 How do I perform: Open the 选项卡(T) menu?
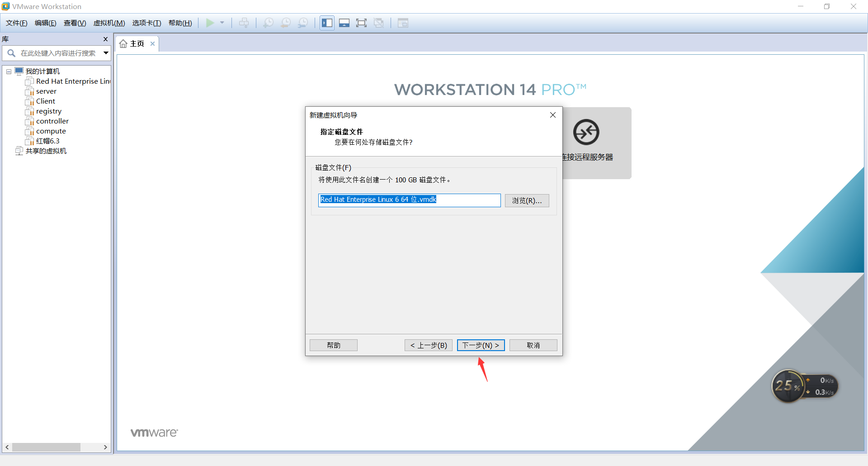[146, 23]
